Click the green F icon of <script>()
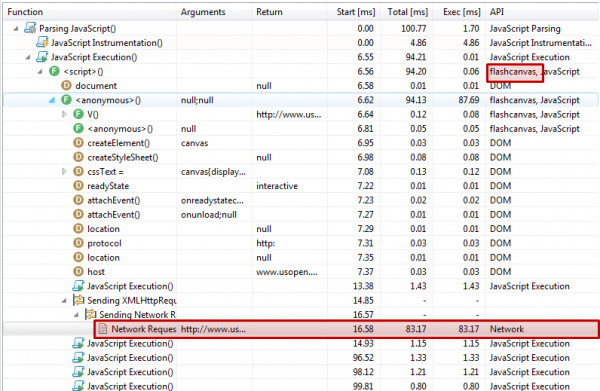This screenshot has width=600, height=391. pyautogui.click(x=54, y=71)
